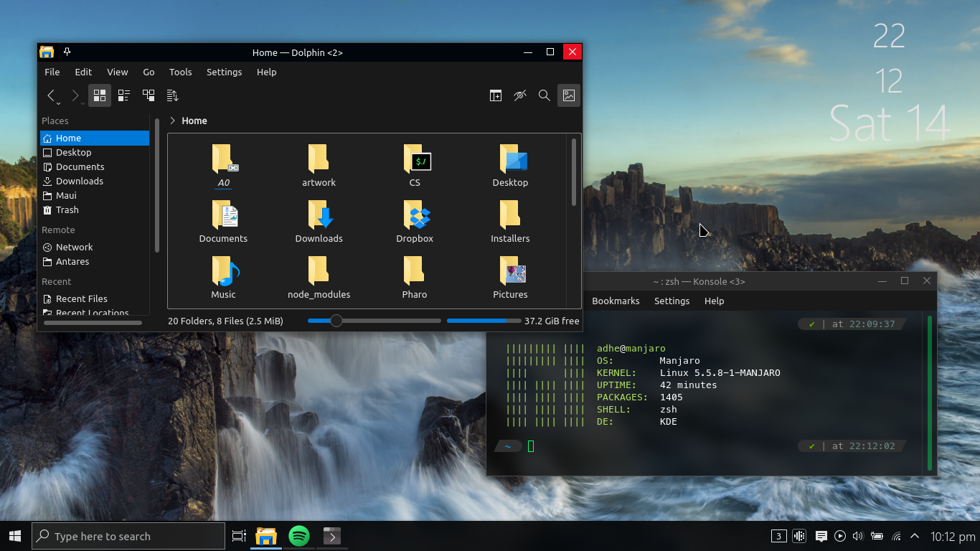Go back using Dolphin's back arrow
This screenshot has width=980, height=551.
[x=52, y=95]
